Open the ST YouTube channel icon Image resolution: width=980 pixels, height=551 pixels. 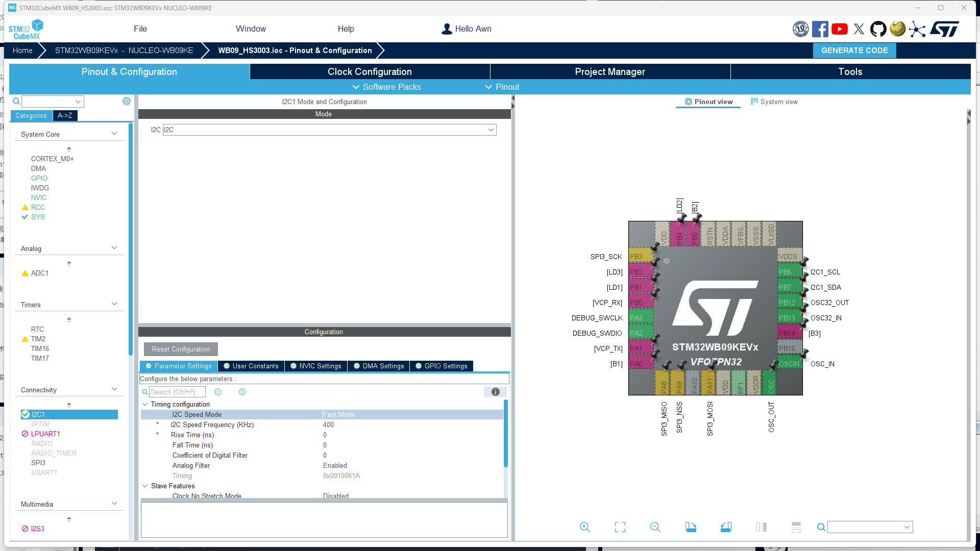840,29
